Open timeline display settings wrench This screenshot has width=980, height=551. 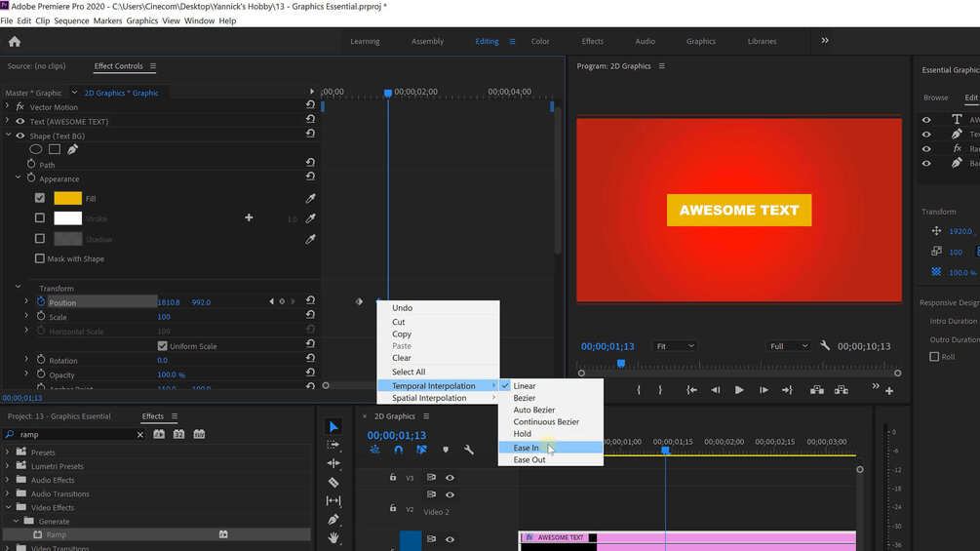469,450
